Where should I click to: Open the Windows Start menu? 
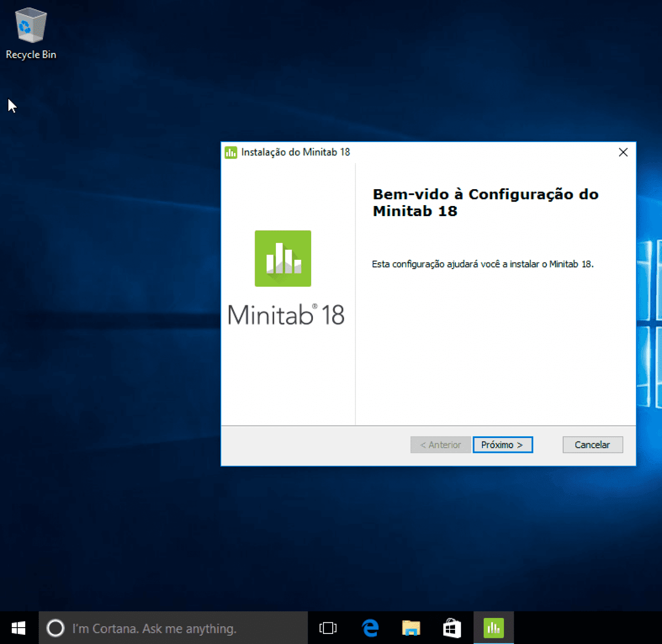pyautogui.click(x=19, y=628)
